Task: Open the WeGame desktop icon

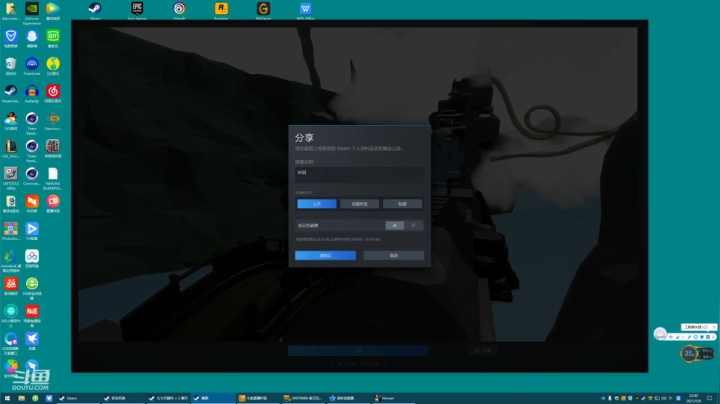Action: [x=263, y=11]
